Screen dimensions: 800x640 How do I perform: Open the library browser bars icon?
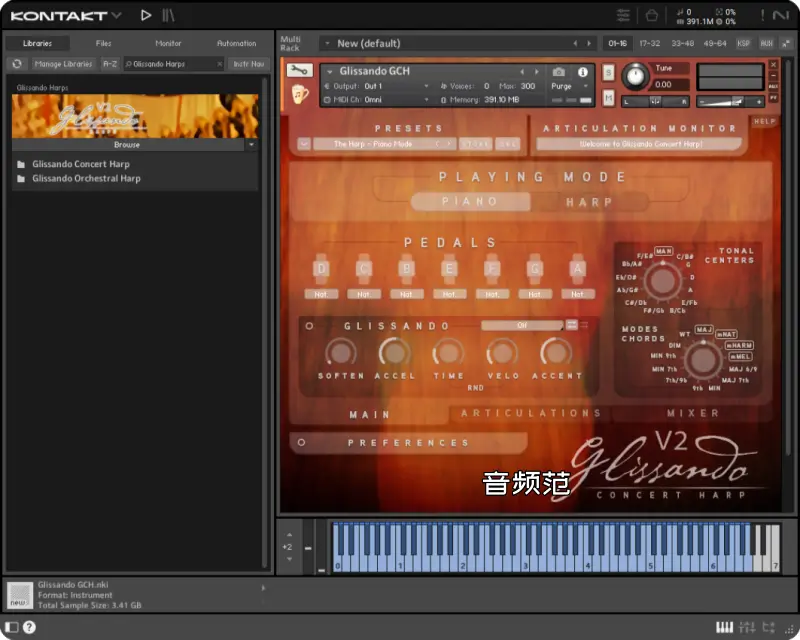tap(168, 15)
